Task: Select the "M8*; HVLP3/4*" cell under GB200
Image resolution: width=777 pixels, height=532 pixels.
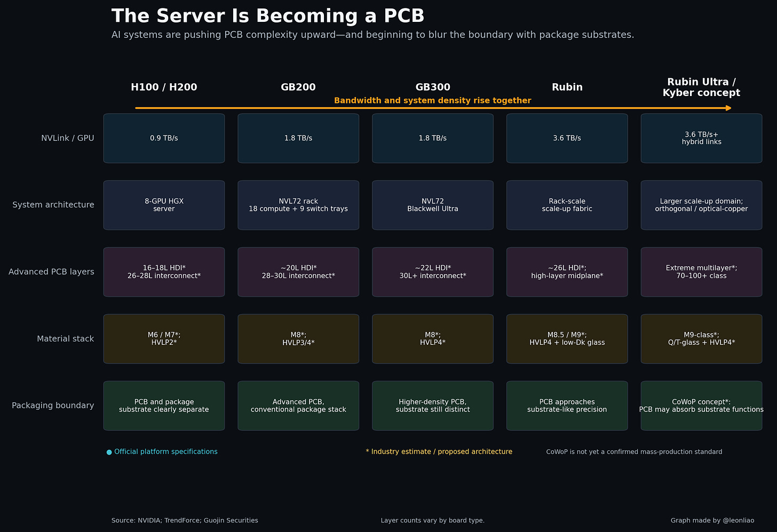Action: 298,339
